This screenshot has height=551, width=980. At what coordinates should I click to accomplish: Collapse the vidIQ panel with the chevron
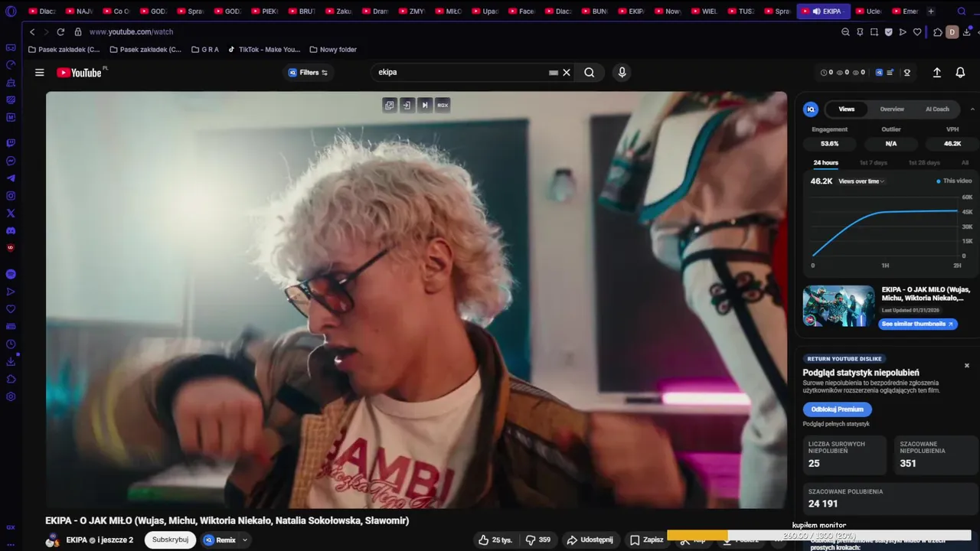(x=972, y=109)
